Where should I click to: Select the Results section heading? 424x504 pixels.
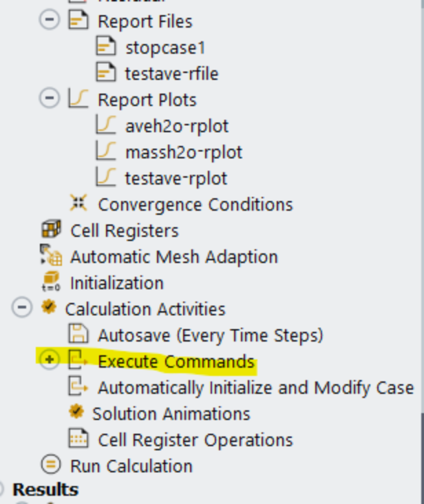45,490
